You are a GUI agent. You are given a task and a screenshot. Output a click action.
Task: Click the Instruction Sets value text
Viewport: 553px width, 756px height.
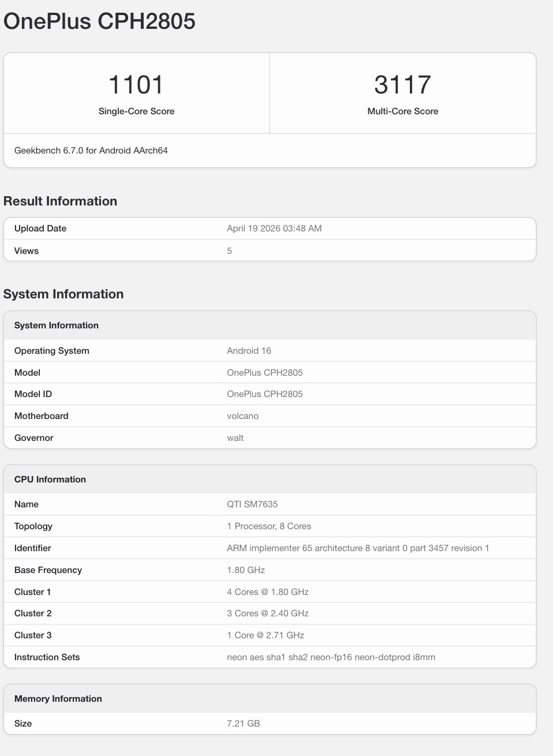(x=331, y=657)
